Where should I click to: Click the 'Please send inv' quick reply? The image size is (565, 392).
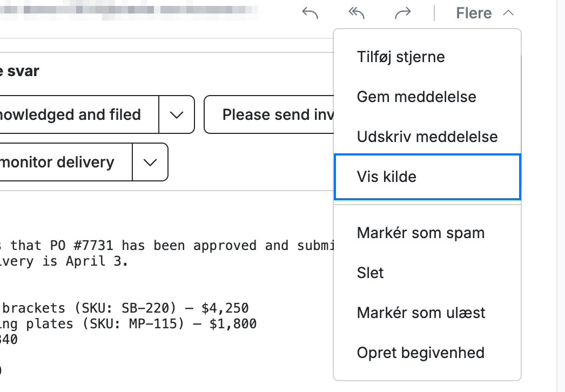pos(269,114)
